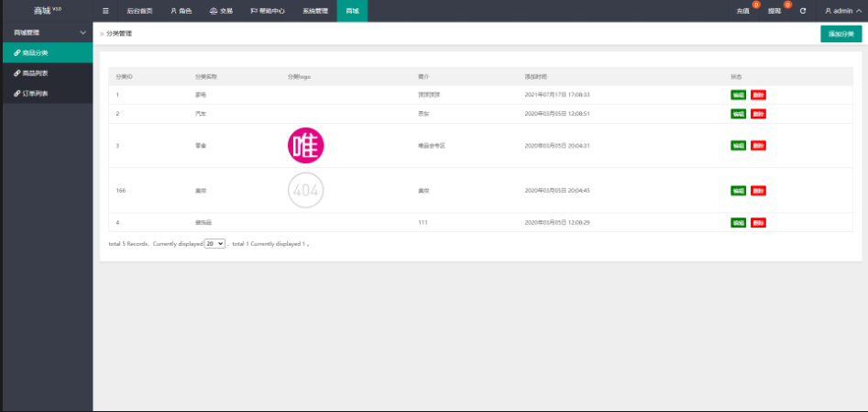The width and height of the screenshot is (868, 412).
Task: Open the 角色 menu with the person icon
Action: coord(181,11)
